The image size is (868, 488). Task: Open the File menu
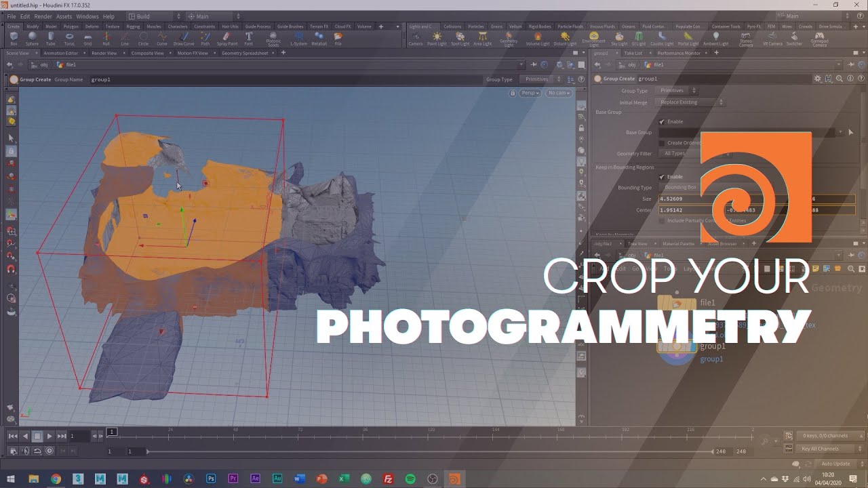coord(12,16)
